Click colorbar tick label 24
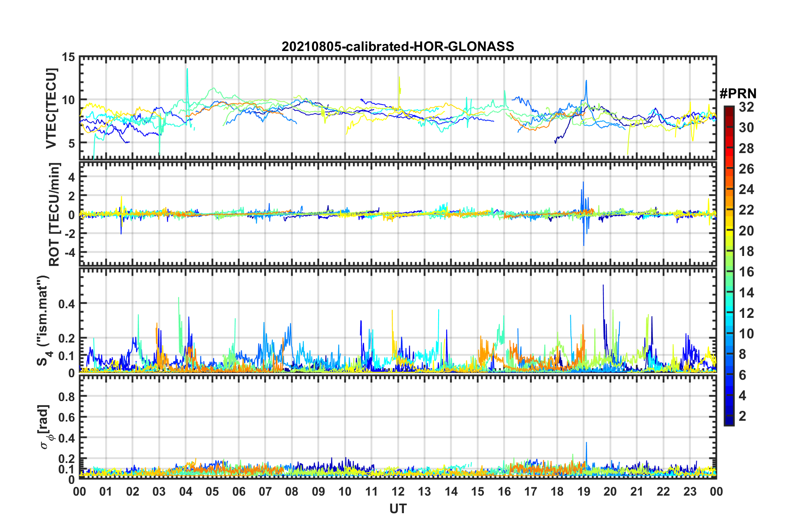The width and height of the screenshot is (796, 532). (746, 189)
